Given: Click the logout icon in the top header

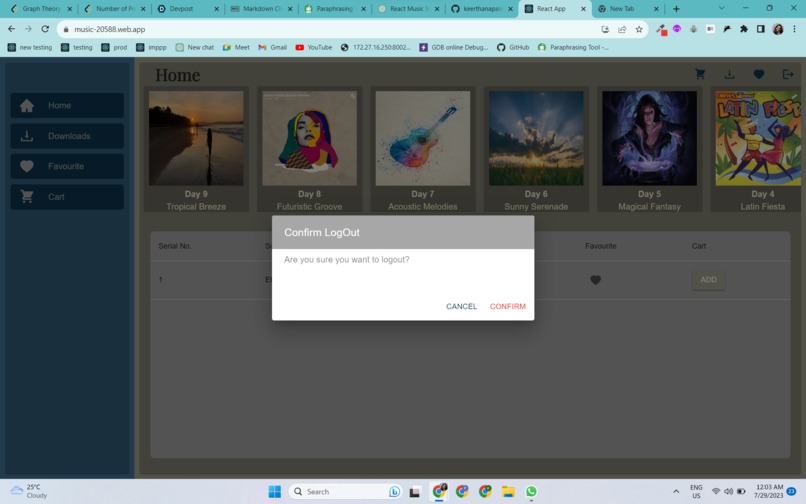Looking at the screenshot, I should (x=787, y=75).
